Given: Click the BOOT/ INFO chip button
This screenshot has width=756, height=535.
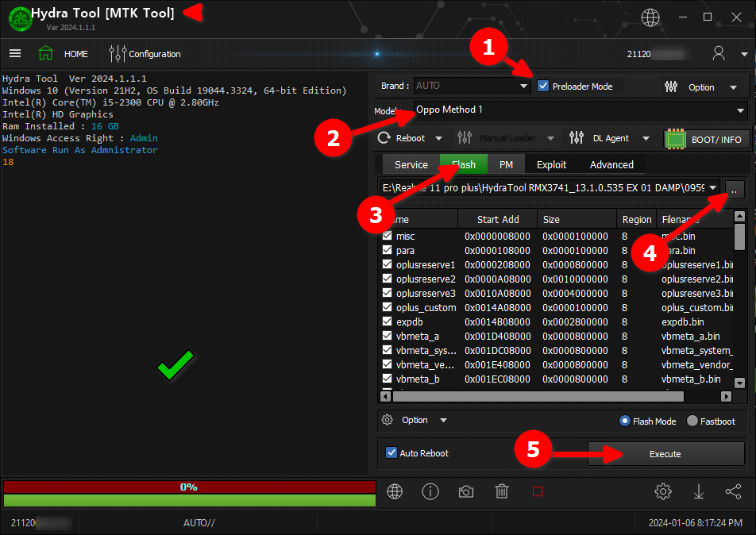Looking at the screenshot, I should 706,139.
